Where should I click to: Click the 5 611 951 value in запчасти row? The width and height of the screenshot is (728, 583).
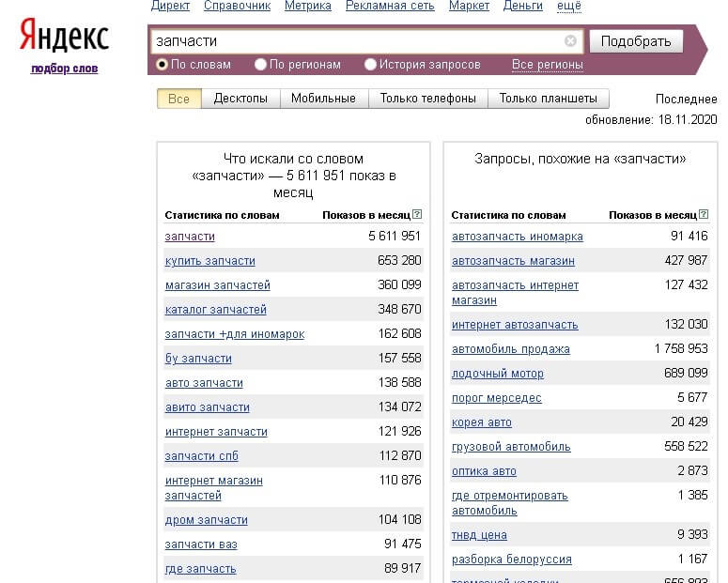point(395,236)
